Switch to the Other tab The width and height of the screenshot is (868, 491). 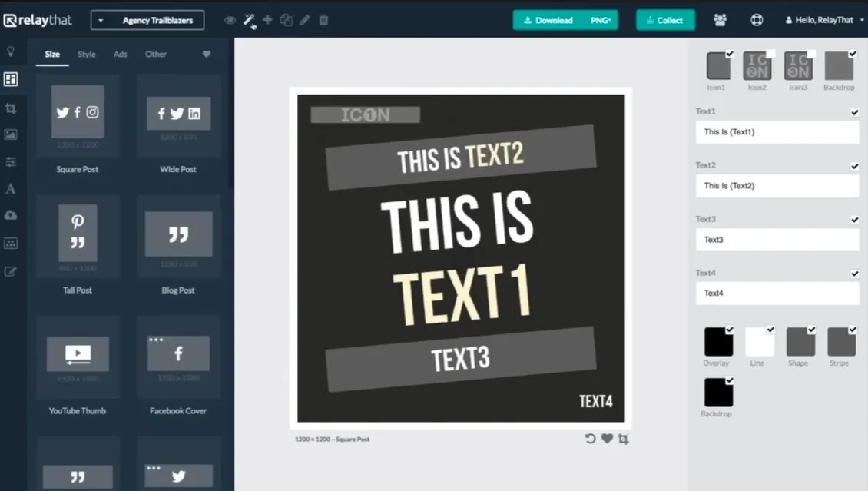click(156, 55)
